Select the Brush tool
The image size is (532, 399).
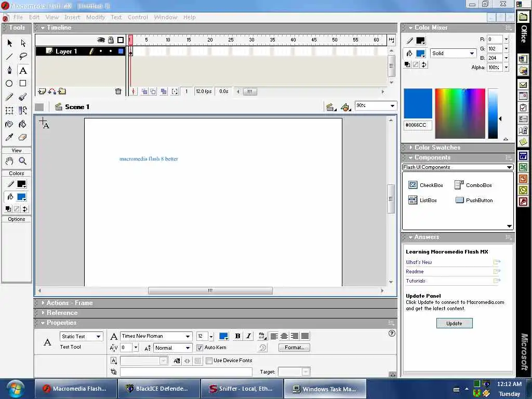pos(23,97)
